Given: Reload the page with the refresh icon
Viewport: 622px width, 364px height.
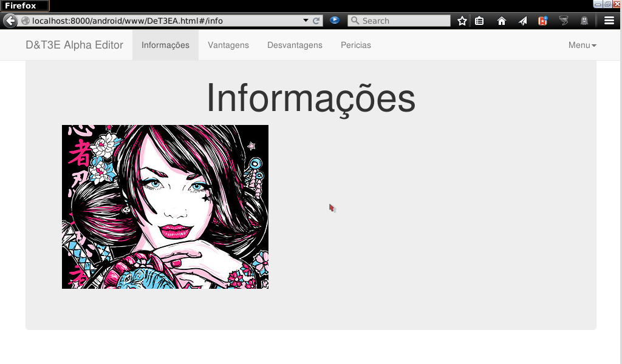Looking at the screenshot, I should pyautogui.click(x=316, y=21).
